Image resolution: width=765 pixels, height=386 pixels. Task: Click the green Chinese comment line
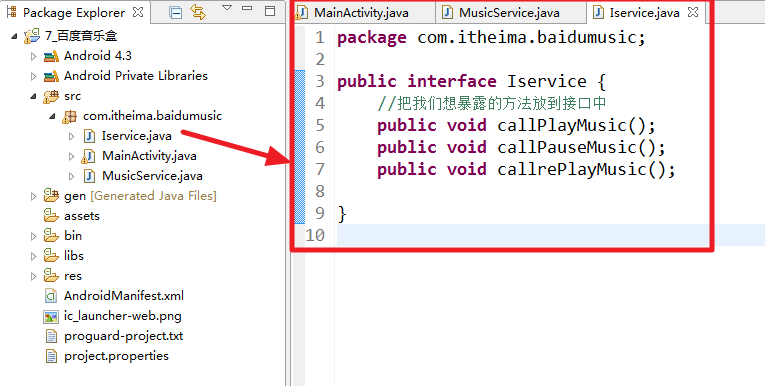click(492, 103)
